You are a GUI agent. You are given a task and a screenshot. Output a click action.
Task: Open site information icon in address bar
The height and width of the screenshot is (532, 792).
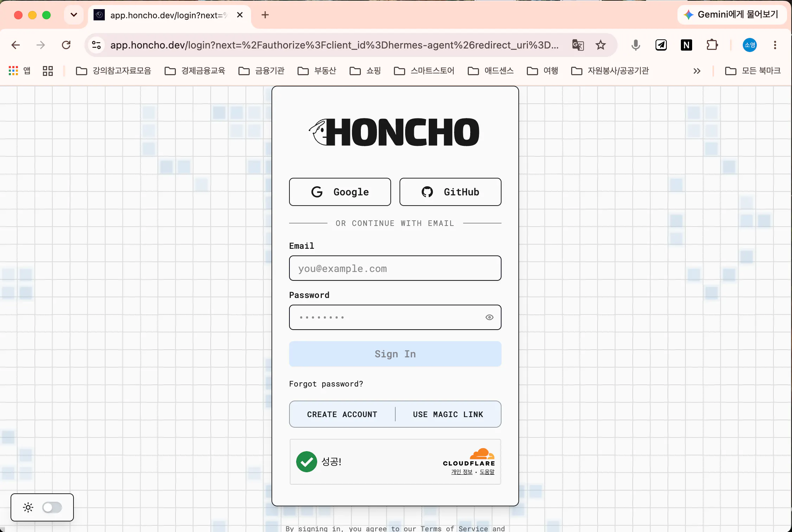[96, 45]
